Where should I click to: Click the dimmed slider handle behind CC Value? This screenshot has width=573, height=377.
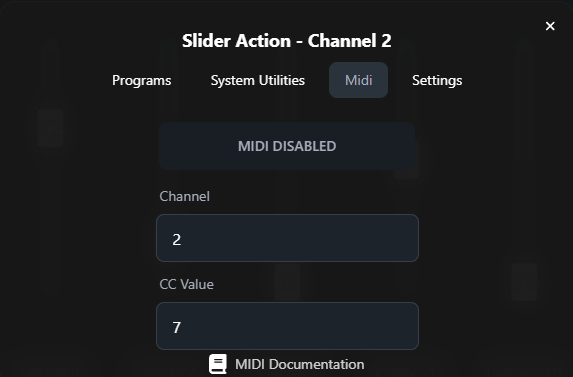pos(287,281)
